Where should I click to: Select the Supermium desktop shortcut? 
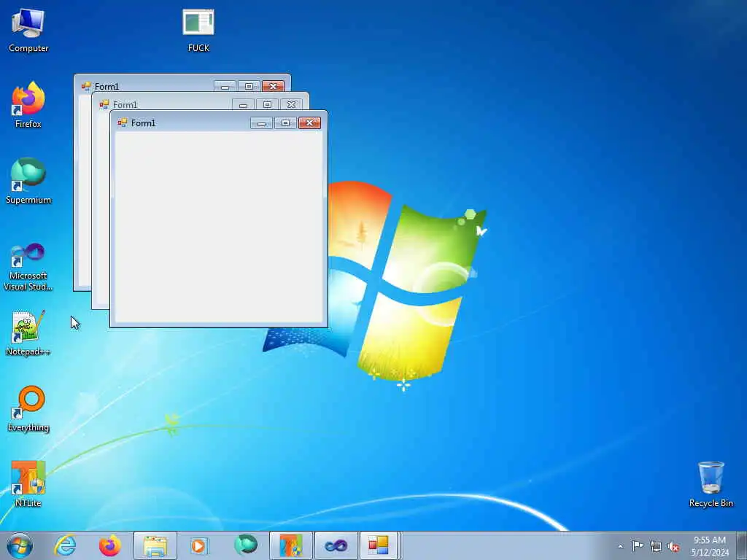coord(28,181)
